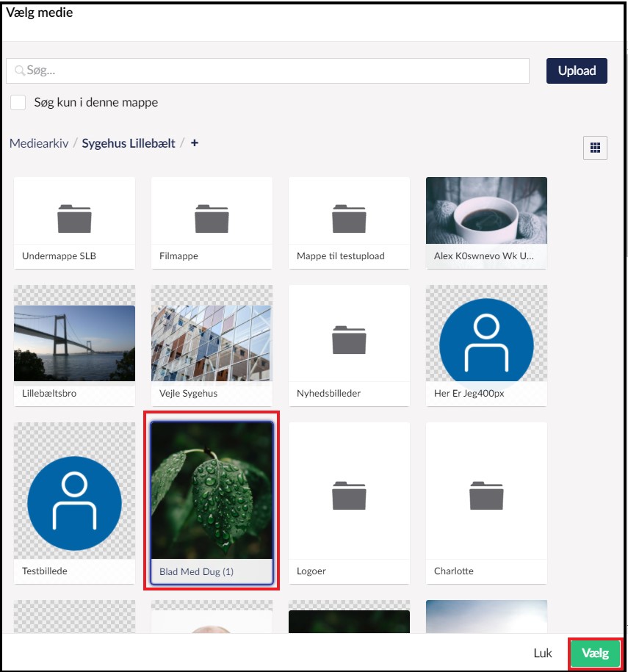
Task: Click the Upload button
Action: click(x=577, y=71)
